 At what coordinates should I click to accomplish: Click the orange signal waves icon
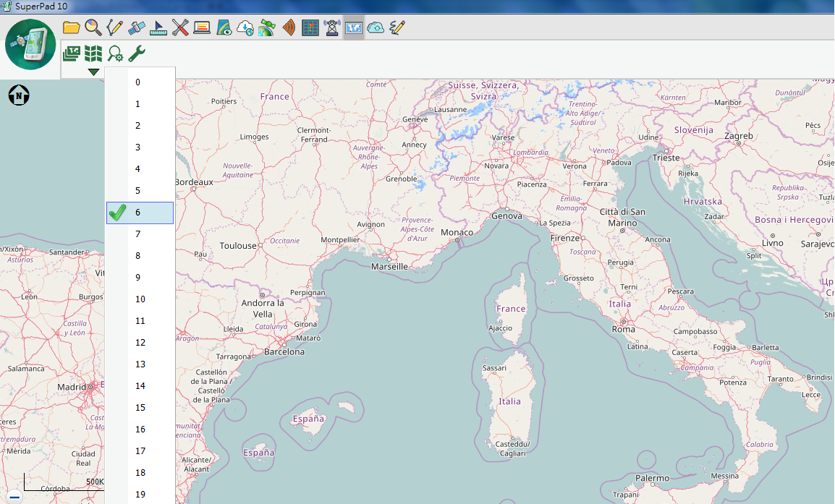pyautogui.click(x=289, y=27)
